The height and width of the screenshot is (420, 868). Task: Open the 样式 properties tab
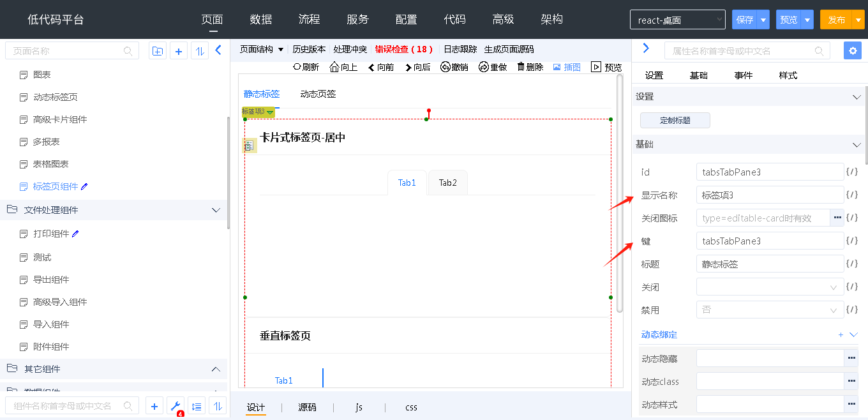[x=788, y=75]
